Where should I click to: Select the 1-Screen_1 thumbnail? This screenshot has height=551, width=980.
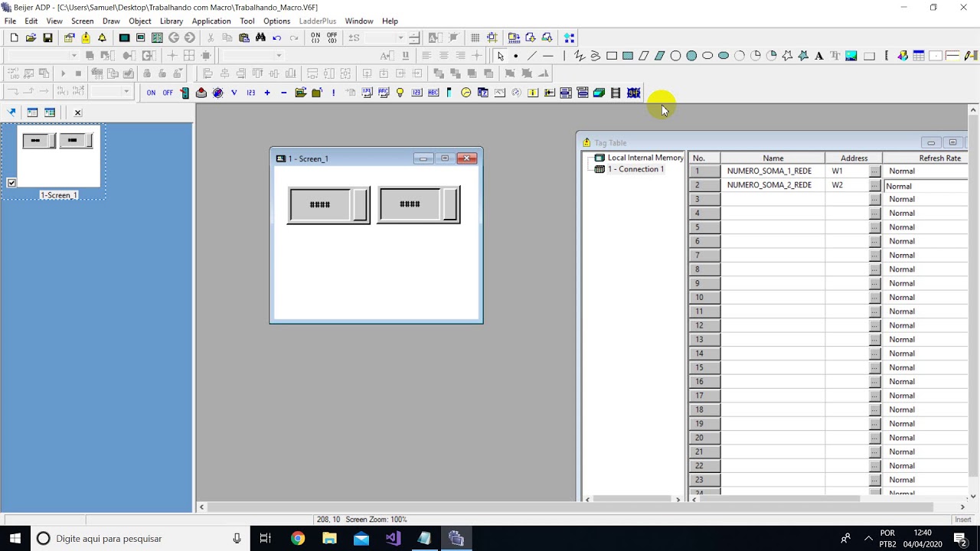click(x=59, y=157)
